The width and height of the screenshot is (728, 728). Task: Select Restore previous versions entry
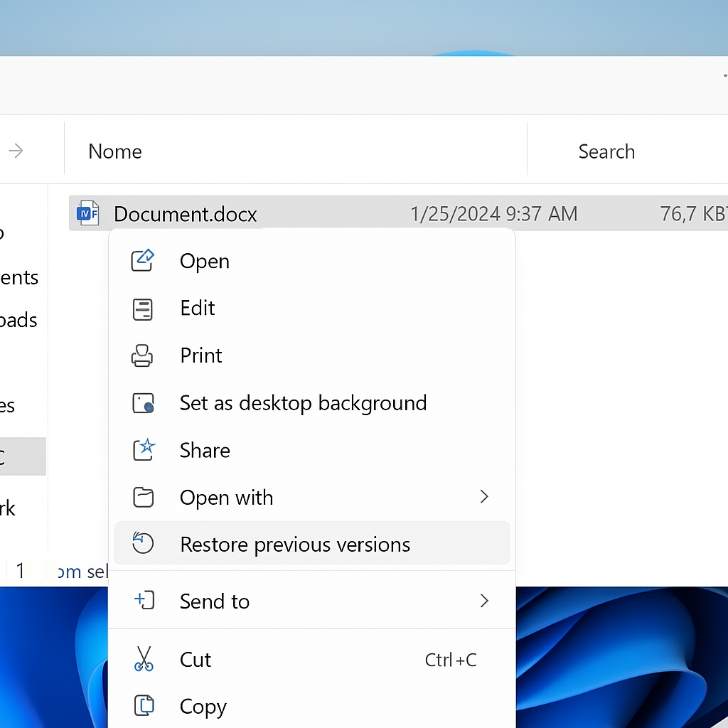pos(312,542)
